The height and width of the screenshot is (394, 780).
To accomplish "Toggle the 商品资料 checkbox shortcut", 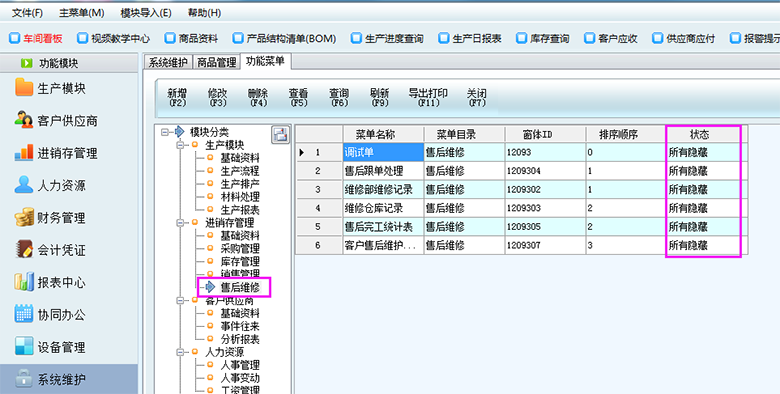I will click(x=170, y=38).
